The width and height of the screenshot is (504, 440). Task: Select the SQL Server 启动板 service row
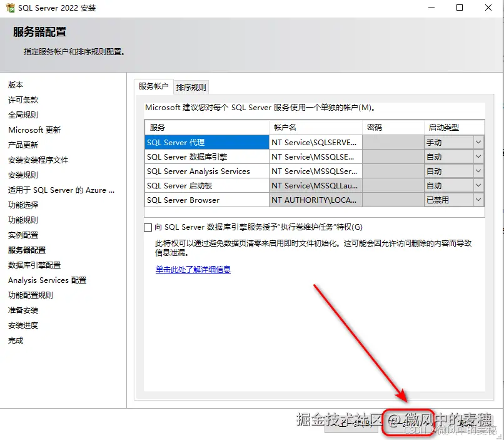coord(207,186)
